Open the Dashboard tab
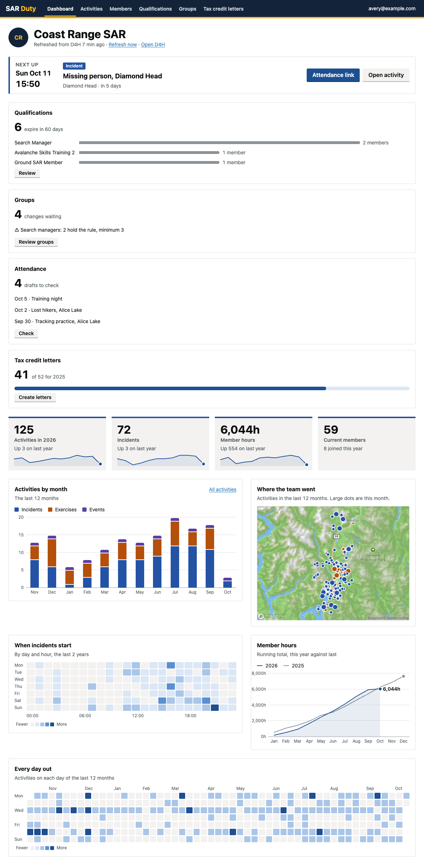The width and height of the screenshot is (424, 868). (x=60, y=9)
